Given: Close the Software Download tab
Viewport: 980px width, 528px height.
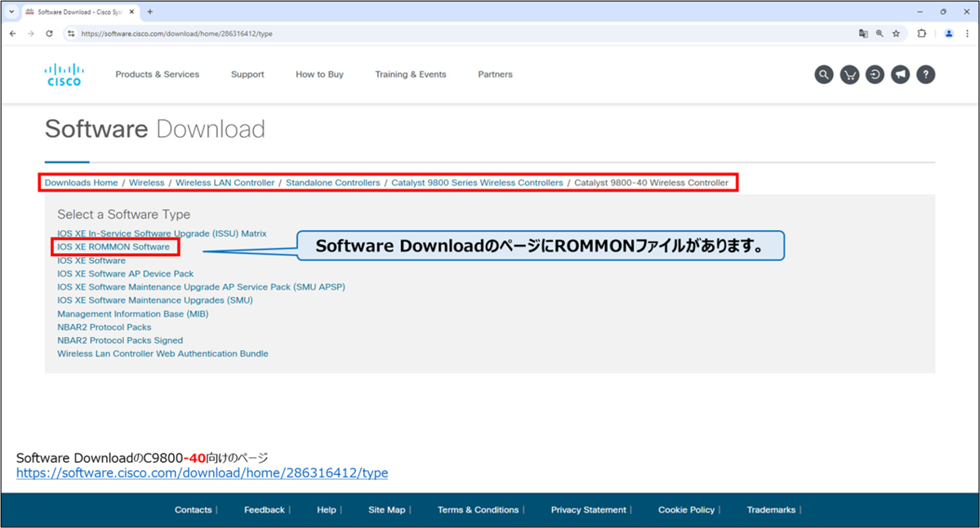Looking at the screenshot, I should click(131, 11).
